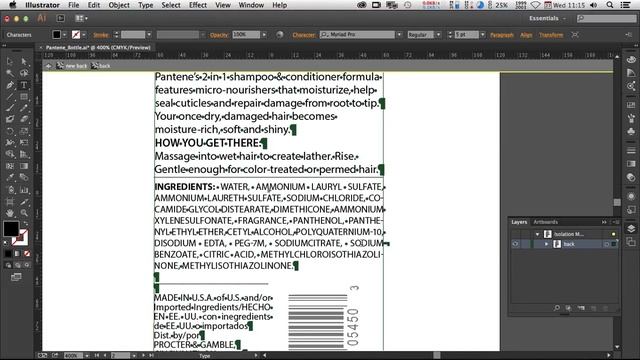Select the Pen tool

coord(9,85)
